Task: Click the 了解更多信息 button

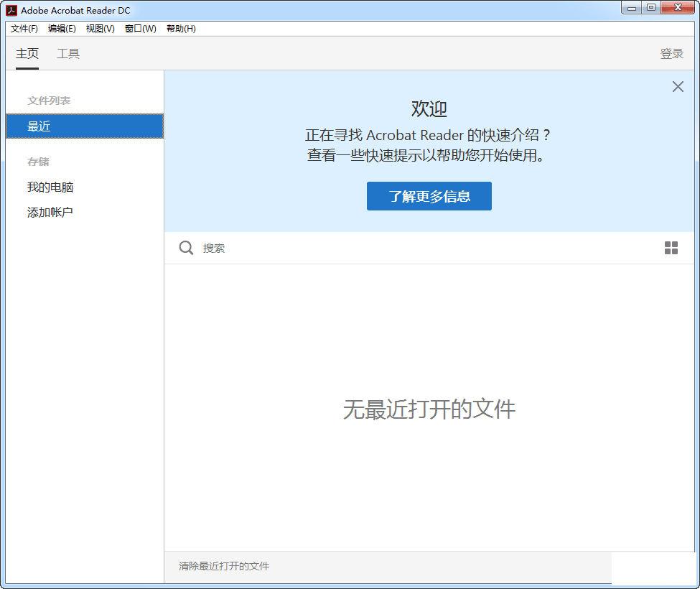Action: pyautogui.click(x=429, y=196)
